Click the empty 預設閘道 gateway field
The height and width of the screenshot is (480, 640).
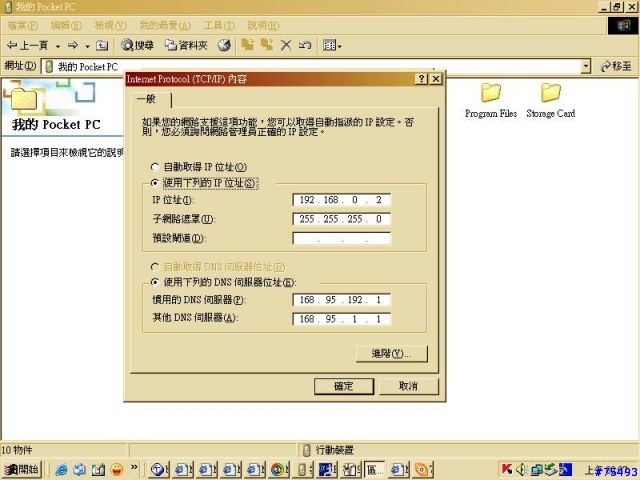[342, 238]
